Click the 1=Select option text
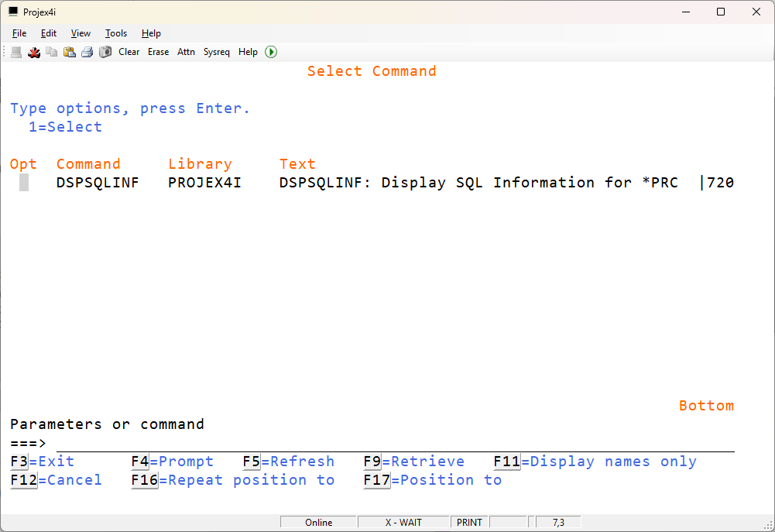The height and width of the screenshot is (532, 775). click(x=65, y=127)
